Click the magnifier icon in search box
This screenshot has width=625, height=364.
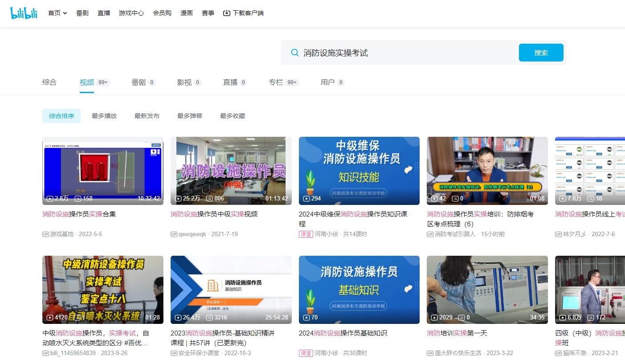294,53
